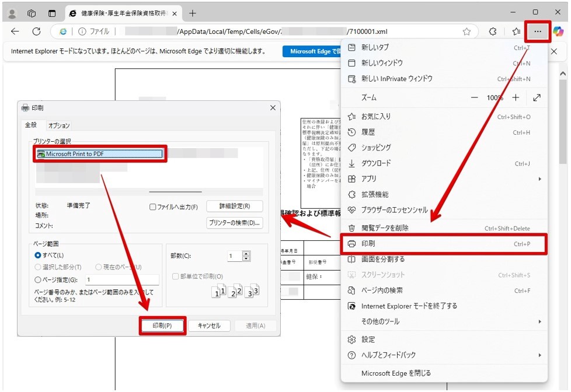Decrease copies with the spinner down arrow
571x392 pixels.
(246, 258)
